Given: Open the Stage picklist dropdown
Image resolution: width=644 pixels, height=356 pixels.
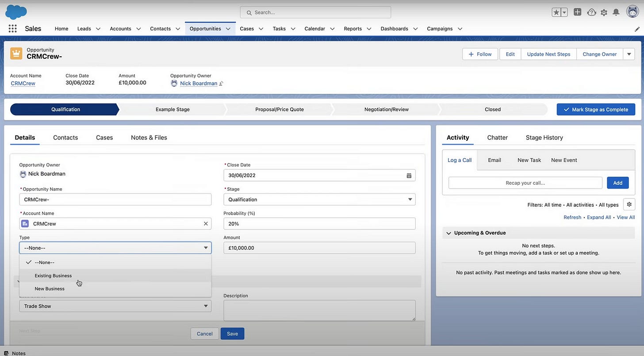Looking at the screenshot, I should 319,199.
